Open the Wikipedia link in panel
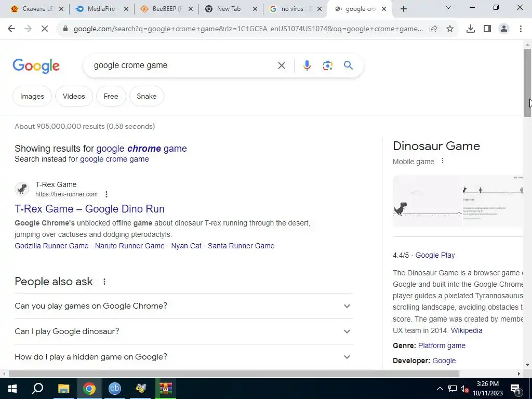 pyautogui.click(x=467, y=330)
